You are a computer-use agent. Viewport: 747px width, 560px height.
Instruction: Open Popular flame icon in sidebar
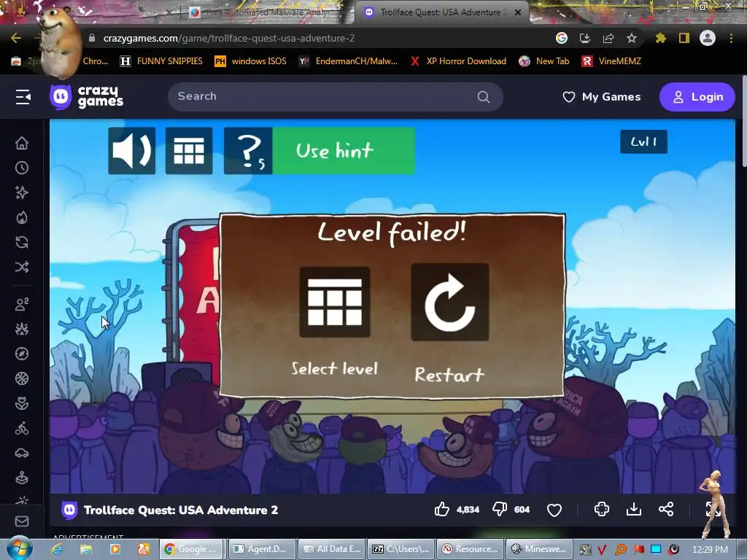[x=22, y=217]
